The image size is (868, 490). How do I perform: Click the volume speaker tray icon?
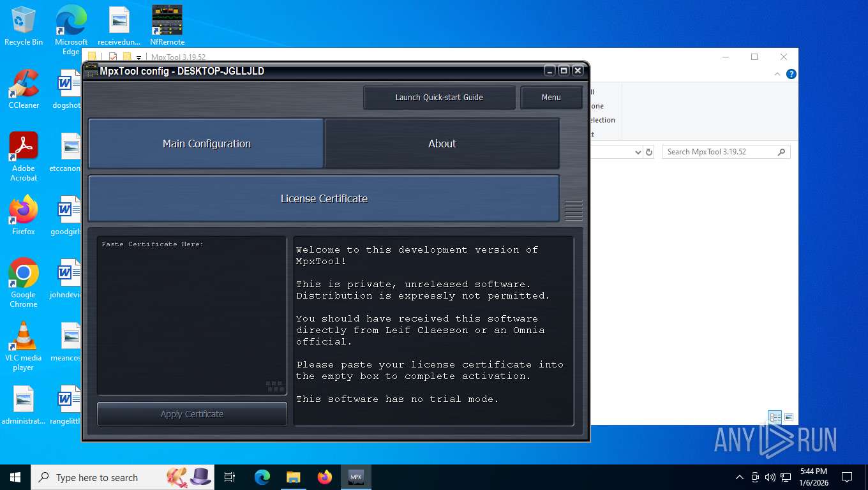[770, 477]
